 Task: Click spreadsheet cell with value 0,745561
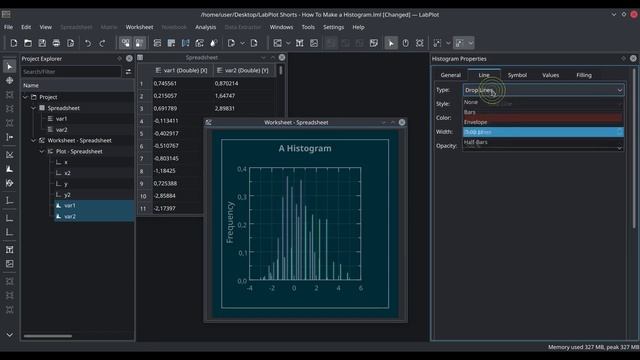point(182,83)
